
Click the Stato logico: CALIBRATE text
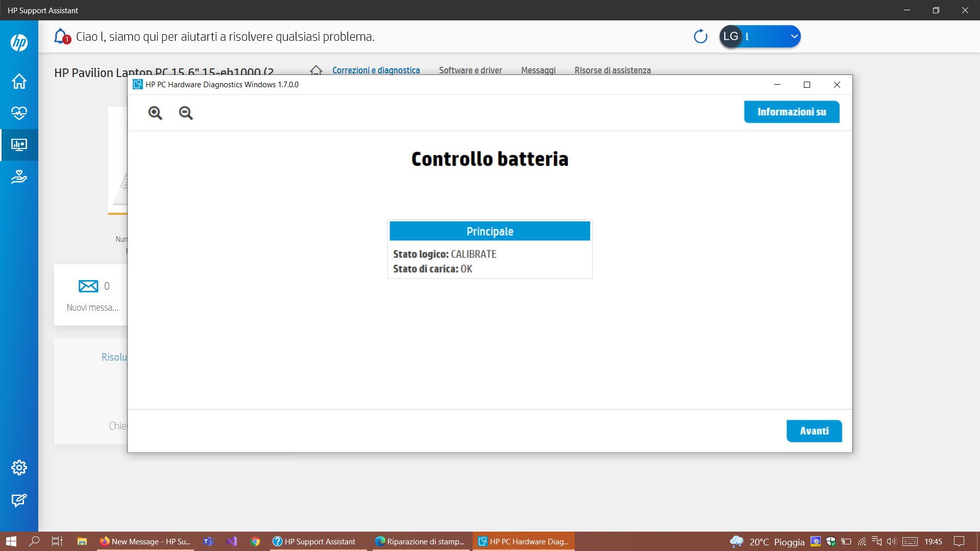pos(445,254)
